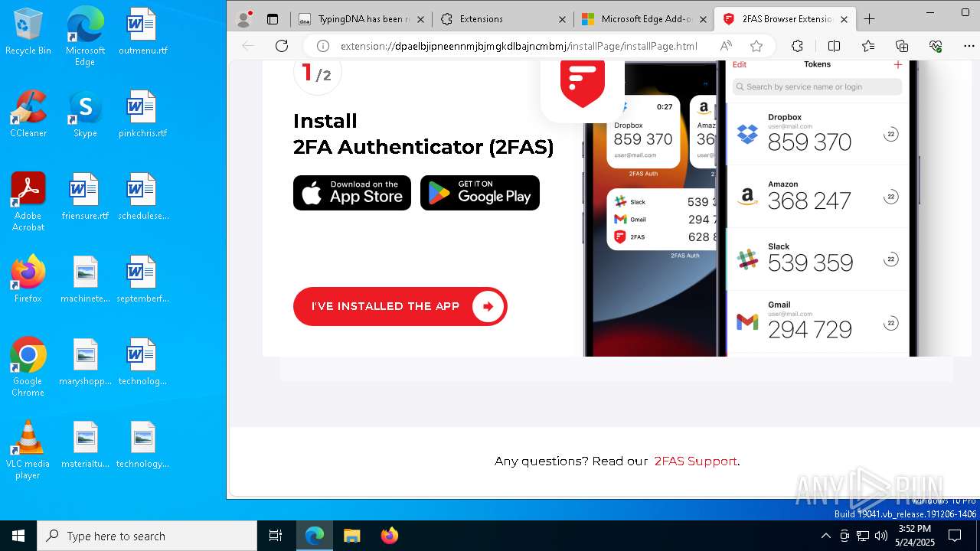The image size is (980, 551).
Task: Click I'VE INSTALLED THE APP button
Action: tap(400, 306)
